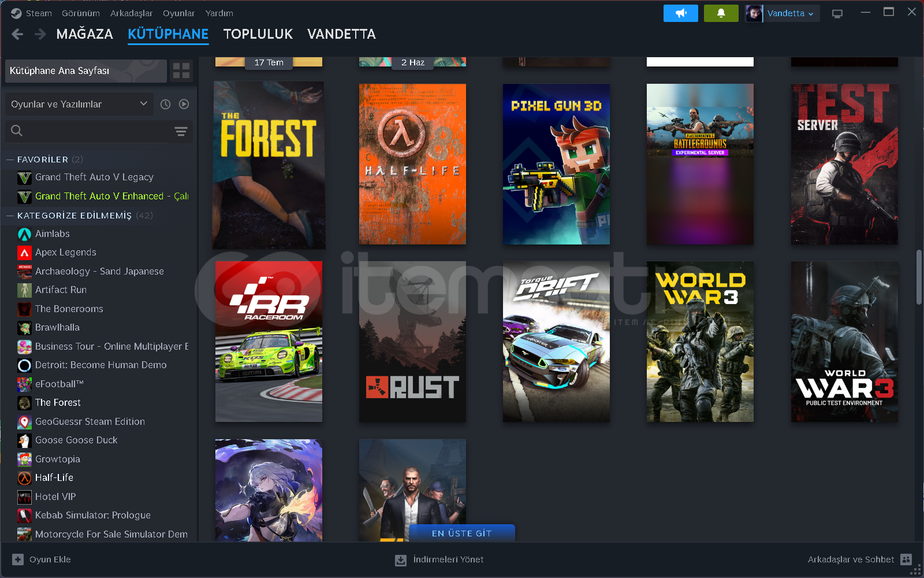Image resolution: width=924 pixels, height=578 pixels.
Task: Click the Goose Goose Duck icon
Action: (24, 440)
